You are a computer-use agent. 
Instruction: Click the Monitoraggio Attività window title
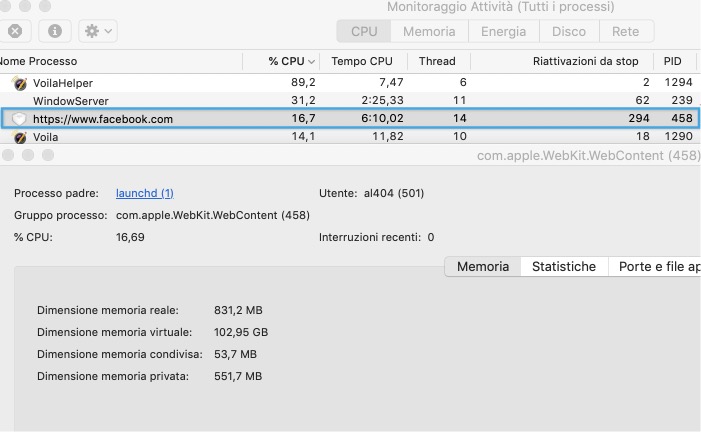click(x=501, y=7)
